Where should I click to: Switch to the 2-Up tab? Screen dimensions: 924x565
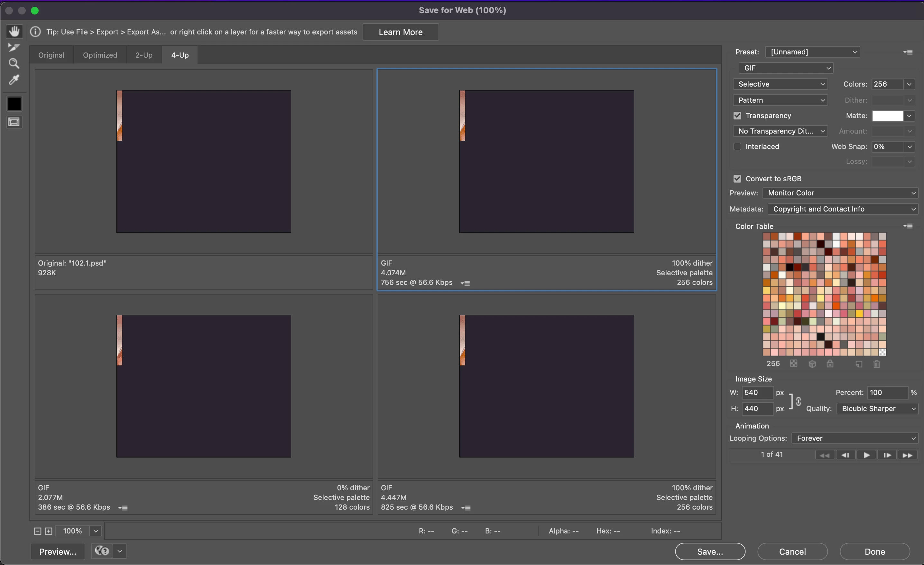coord(143,55)
